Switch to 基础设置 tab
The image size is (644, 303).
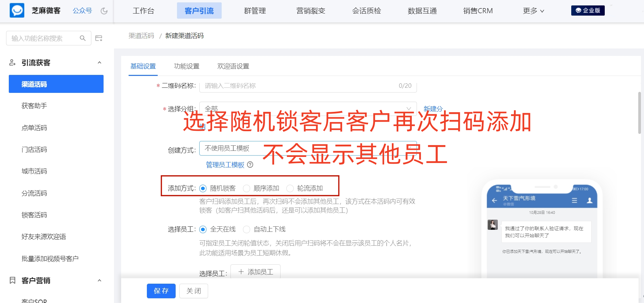click(143, 66)
